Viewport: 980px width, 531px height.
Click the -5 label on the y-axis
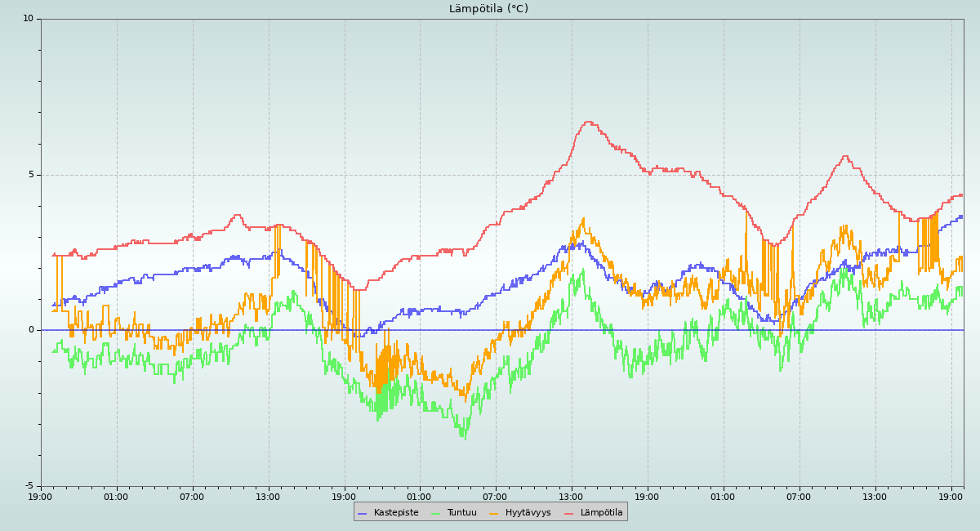pyautogui.click(x=29, y=486)
